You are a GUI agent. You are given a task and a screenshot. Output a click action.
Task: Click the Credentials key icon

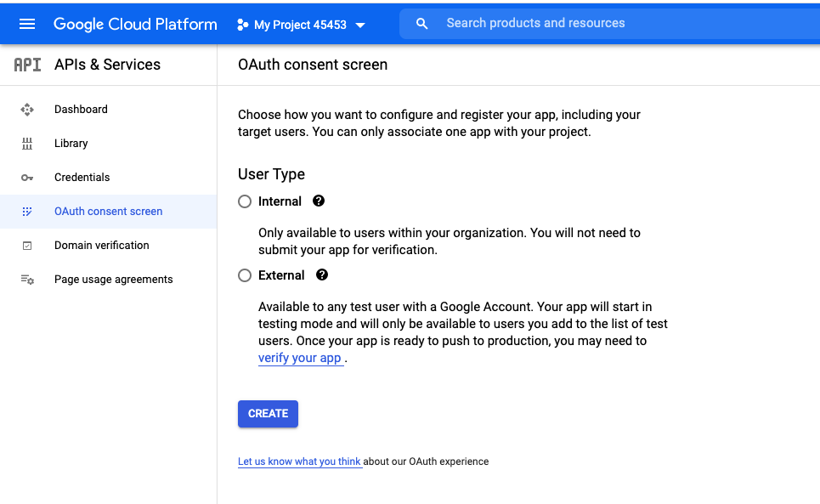pos(27,178)
